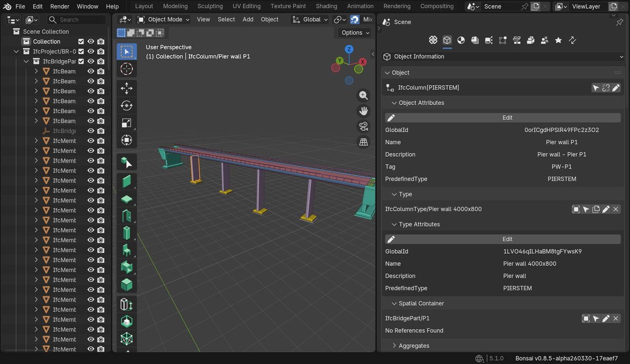Click the unlink icon beside IfcColumn[PIERSTEM]
Image resolution: width=630 pixels, height=364 pixels.
(x=606, y=88)
